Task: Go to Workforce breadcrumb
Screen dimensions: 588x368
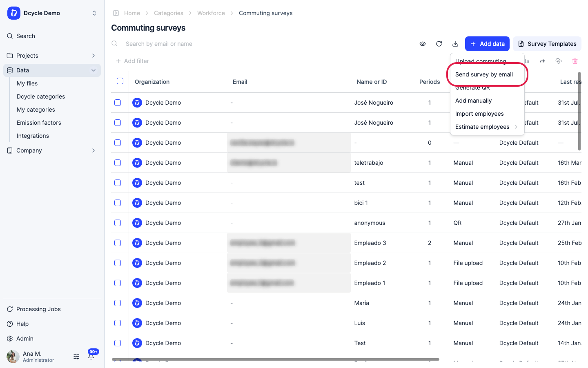Action: 211,13
